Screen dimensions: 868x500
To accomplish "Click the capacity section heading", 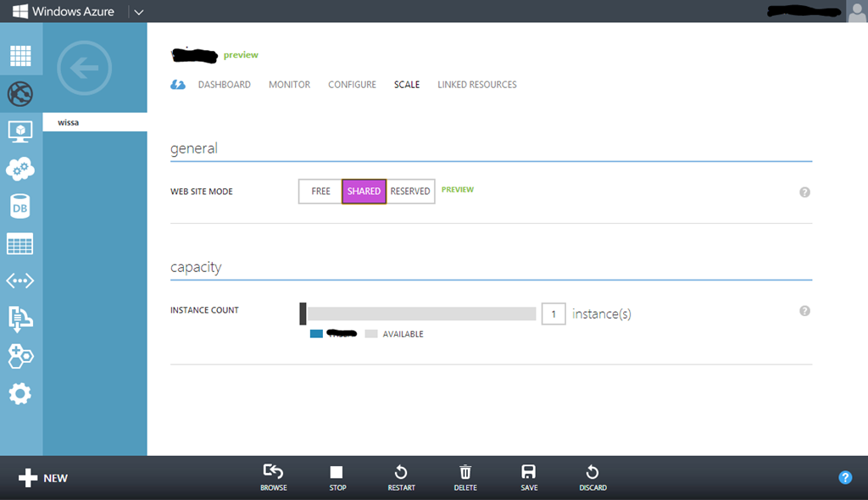I will coord(196,268).
